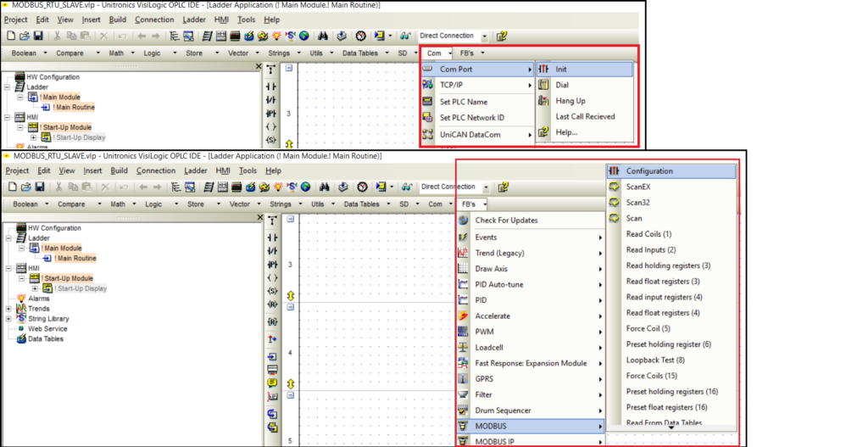Select Web Service in project tree
This screenshot has height=447, width=868.
coord(48,328)
